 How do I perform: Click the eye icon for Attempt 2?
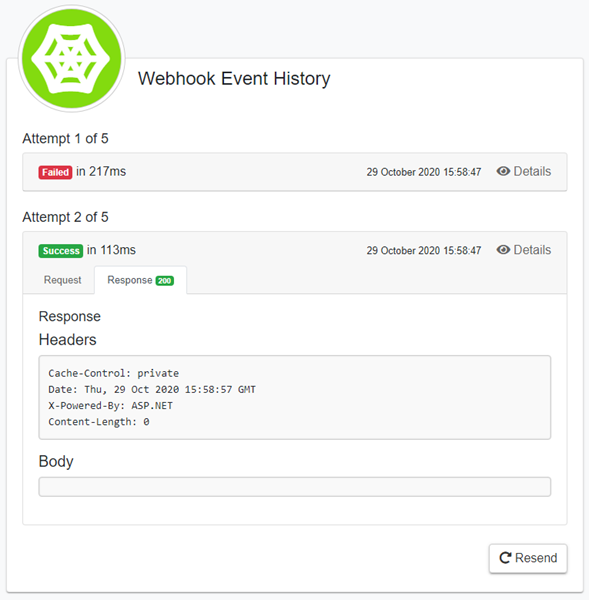pyautogui.click(x=503, y=249)
